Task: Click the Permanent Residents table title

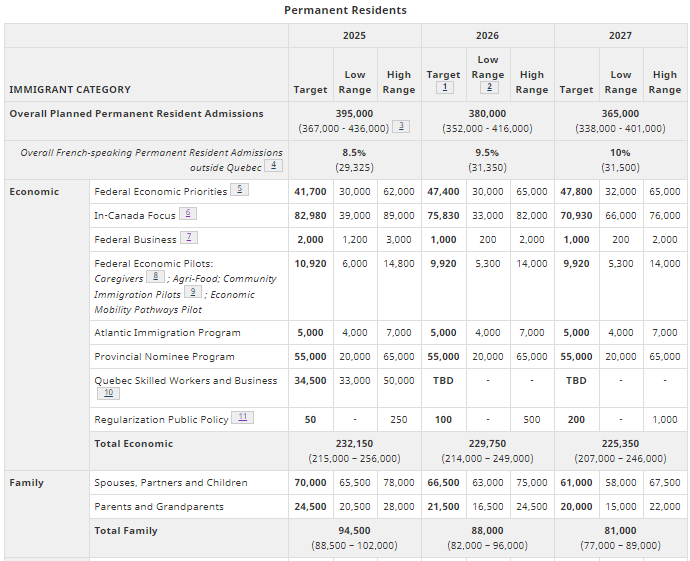Action: (345, 10)
